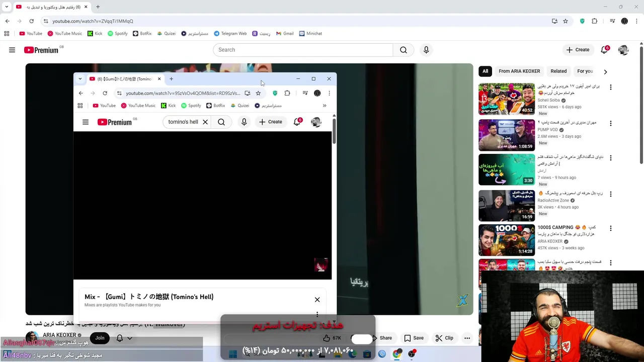Open the YouTube guide hamburger menu in main window
The width and height of the screenshot is (644, 362).
click(x=12, y=50)
